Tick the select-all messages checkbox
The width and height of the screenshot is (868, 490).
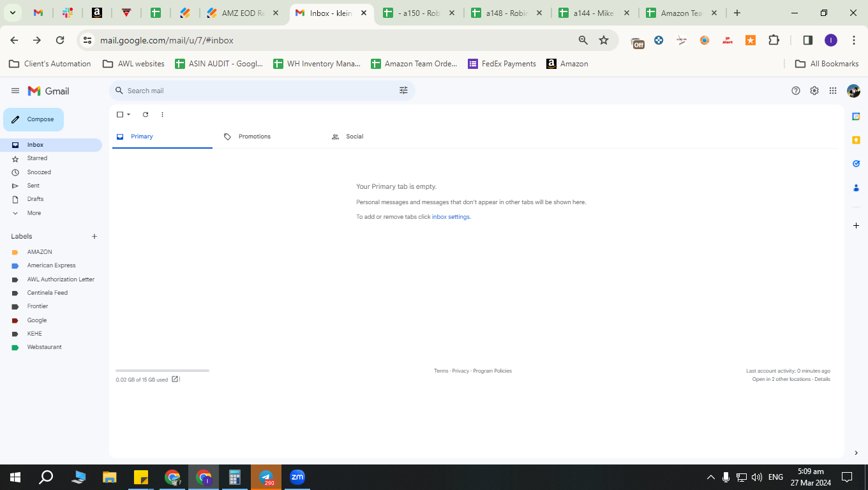tap(120, 115)
